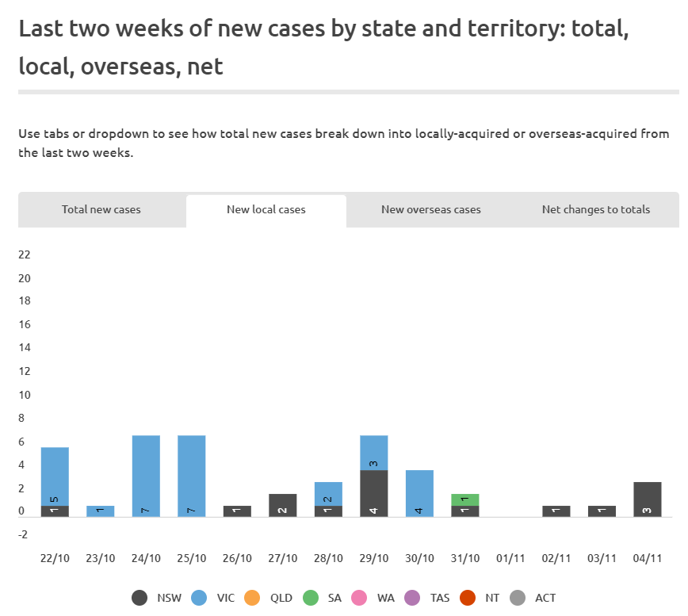Screen dimensions: 688x616
Task: Toggle the NSW legend circle
Action: click(141, 598)
